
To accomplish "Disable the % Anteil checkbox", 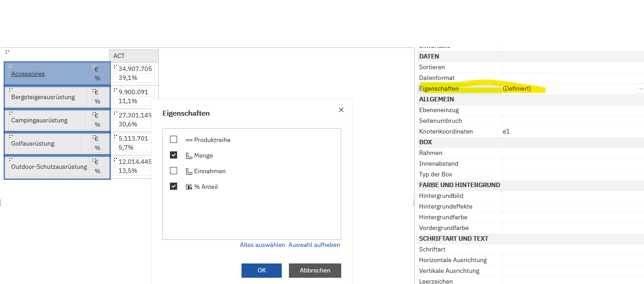I will point(174,187).
